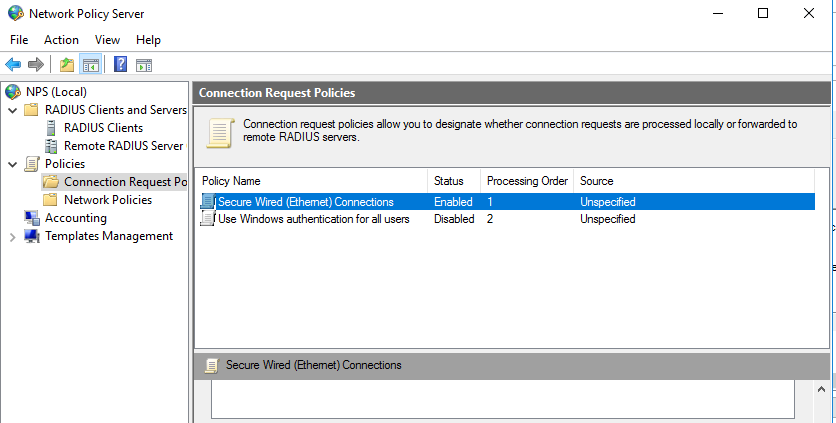Open the File menu
The image size is (836, 423).
19,40
